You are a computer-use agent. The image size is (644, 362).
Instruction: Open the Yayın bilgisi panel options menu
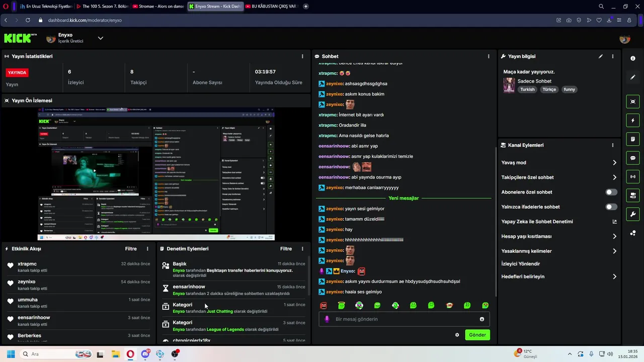pyautogui.click(x=612, y=56)
